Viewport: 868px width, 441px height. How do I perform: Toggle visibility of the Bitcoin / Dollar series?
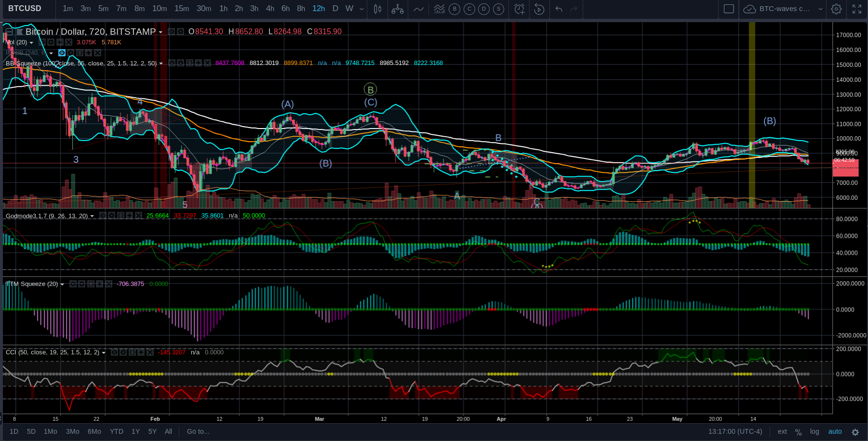pos(171,31)
